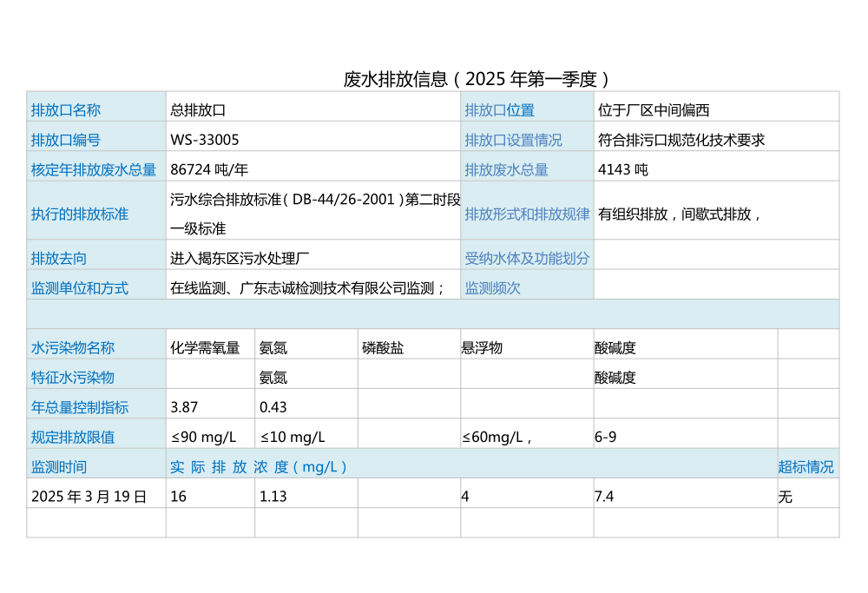Click the 86724 吨/年 value
The image size is (868, 593).
[x=208, y=169]
